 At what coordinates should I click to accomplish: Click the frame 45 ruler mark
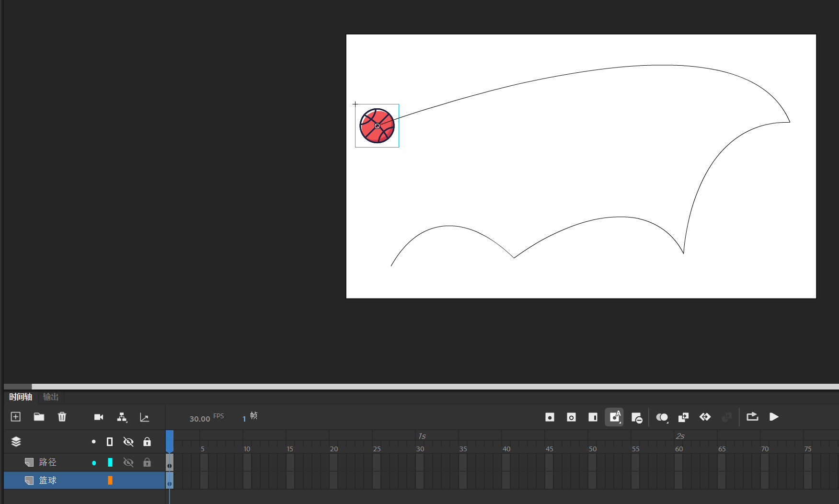pos(550,449)
